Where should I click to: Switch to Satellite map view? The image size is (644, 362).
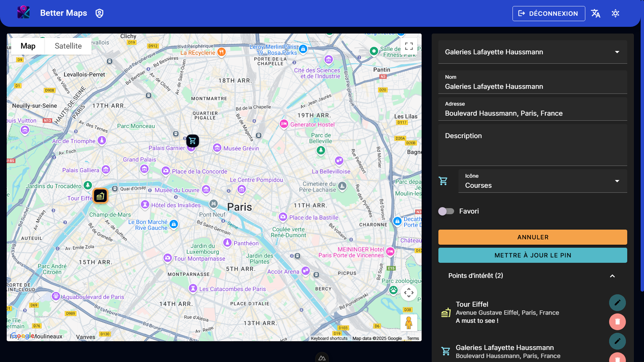click(68, 46)
